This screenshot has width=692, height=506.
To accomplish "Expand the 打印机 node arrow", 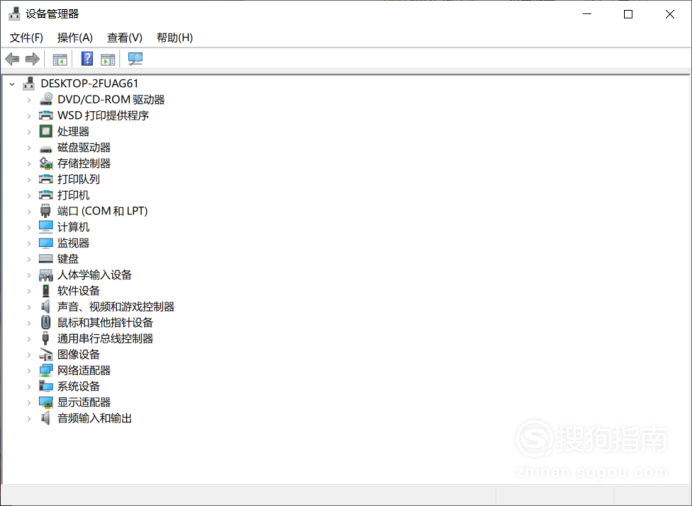I will [29, 195].
